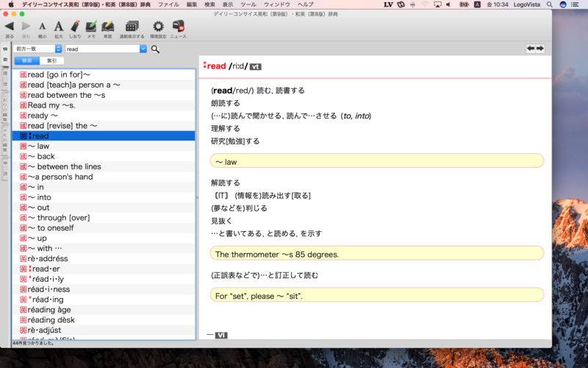Click the "~ law" example box in definition

point(377,161)
